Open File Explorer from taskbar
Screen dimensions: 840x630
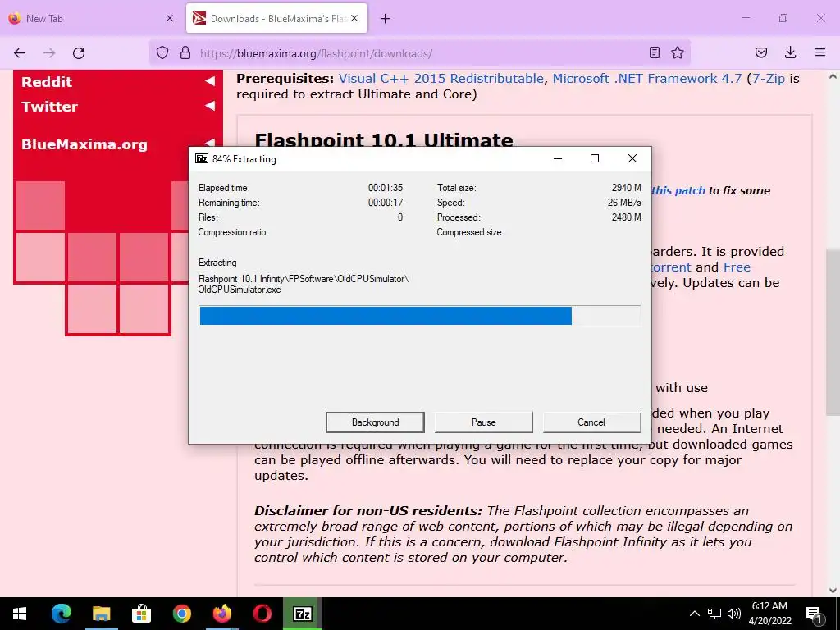[101, 614]
